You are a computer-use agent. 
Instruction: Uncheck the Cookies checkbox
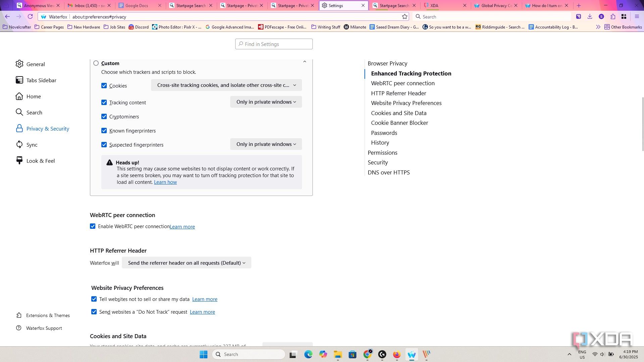click(x=104, y=86)
